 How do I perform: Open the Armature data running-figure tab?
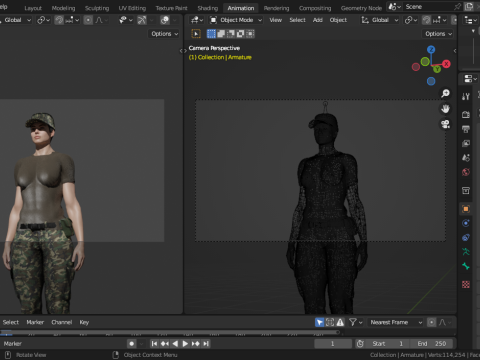pos(466,252)
